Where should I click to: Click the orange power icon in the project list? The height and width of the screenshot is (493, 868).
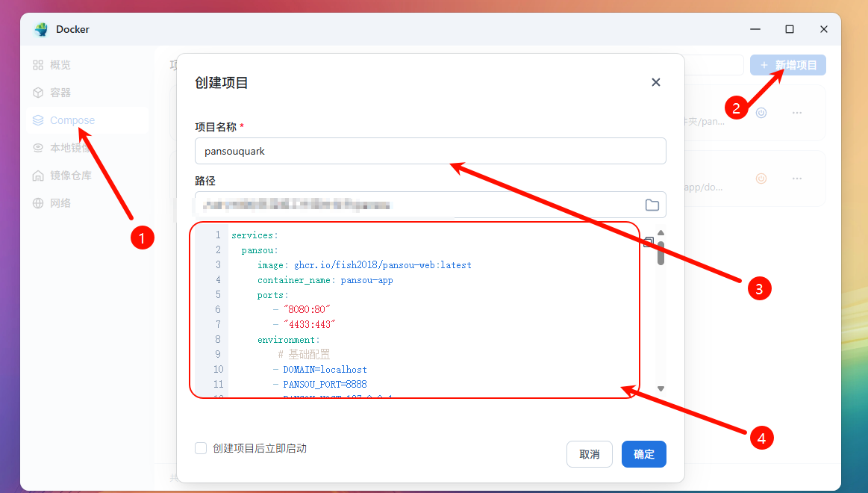click(x=761, y=179)
